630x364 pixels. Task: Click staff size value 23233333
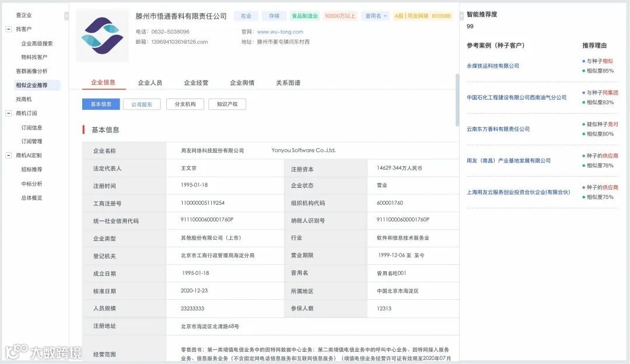[192, 309]
